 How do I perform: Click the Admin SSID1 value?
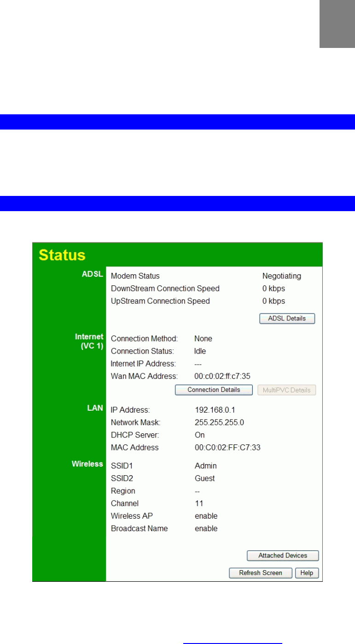(x=206, y=466)
